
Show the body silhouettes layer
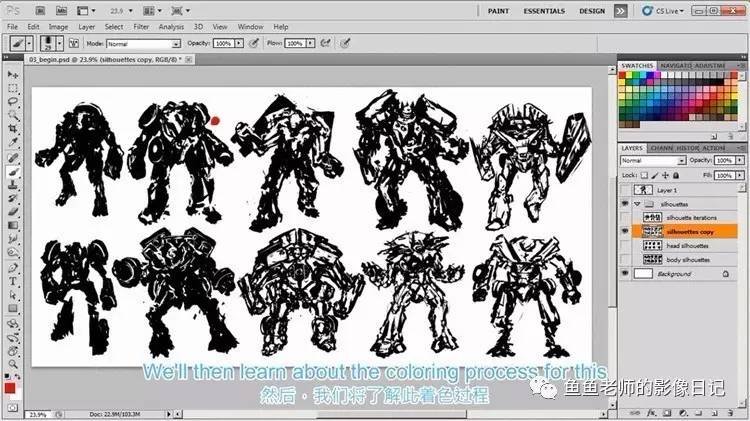[x=625, y=259]
